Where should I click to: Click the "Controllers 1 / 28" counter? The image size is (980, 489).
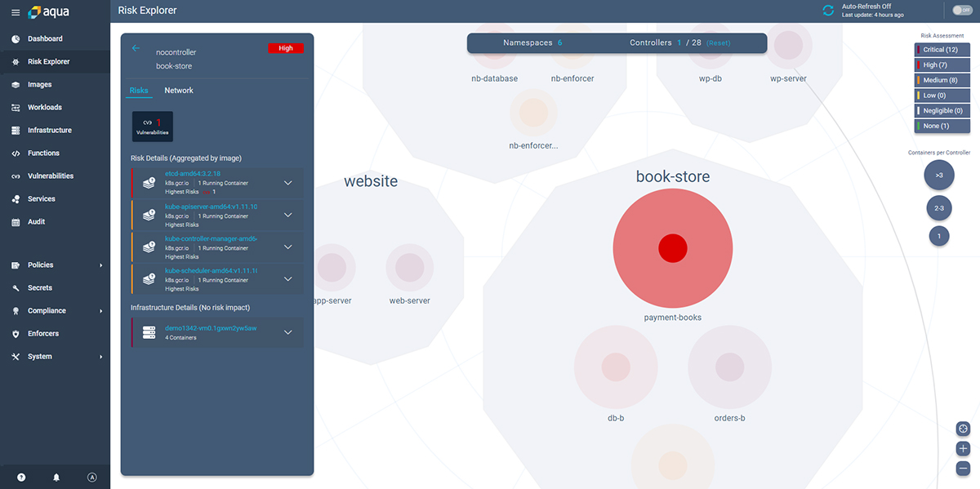coord(666,42)
